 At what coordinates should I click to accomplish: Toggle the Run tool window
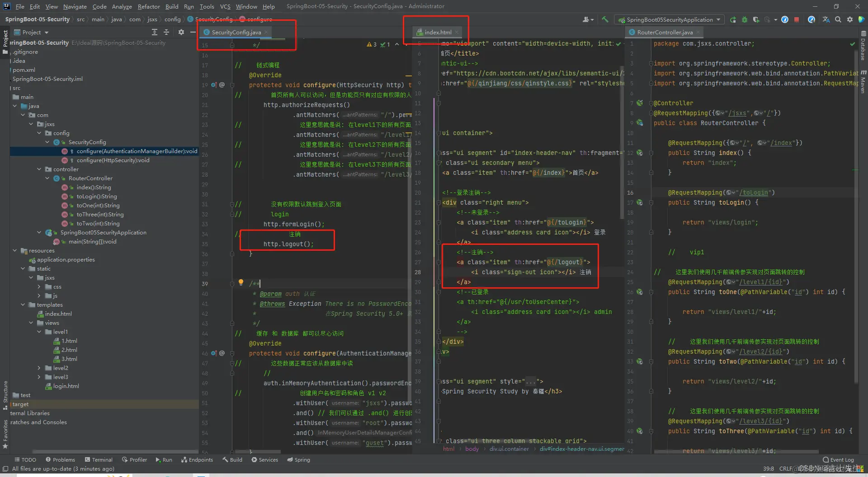[x=164, y=460]
